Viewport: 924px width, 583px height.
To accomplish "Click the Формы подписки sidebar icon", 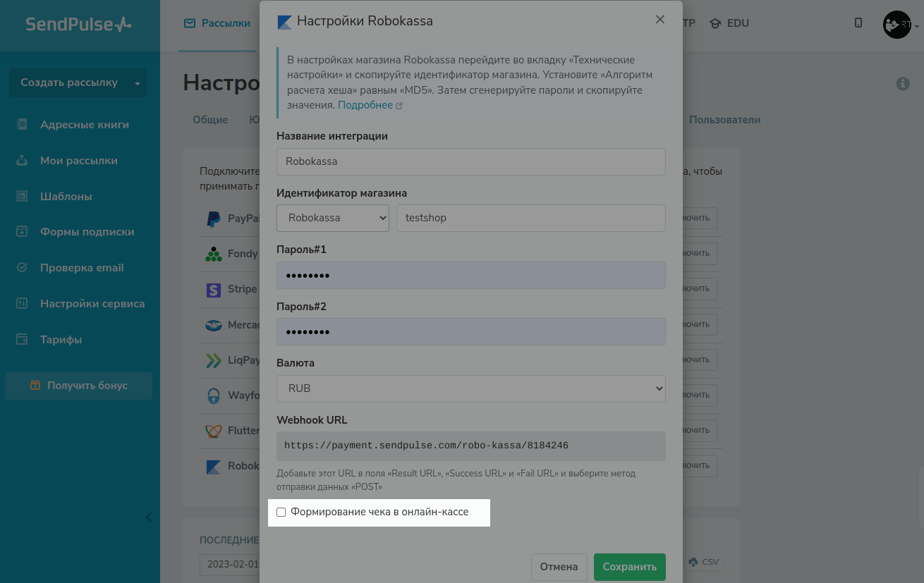I will point(22,231).
